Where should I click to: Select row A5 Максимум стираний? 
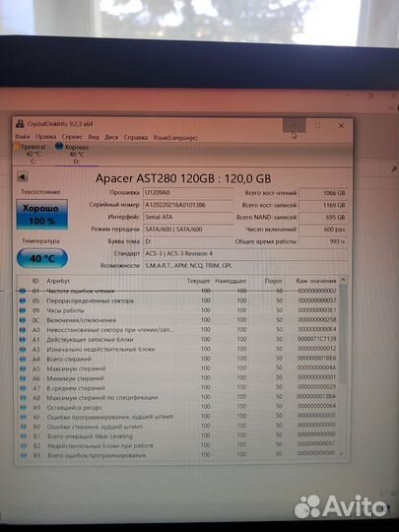[177, 368]
